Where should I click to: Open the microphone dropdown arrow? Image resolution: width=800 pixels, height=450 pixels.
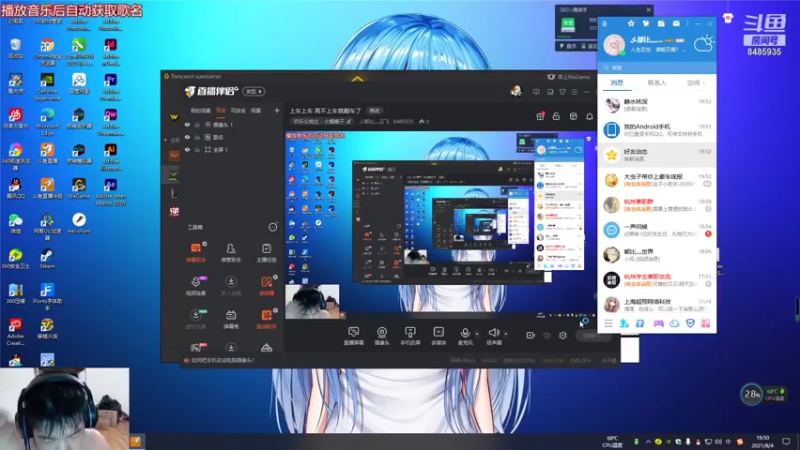tap(477, 334)
